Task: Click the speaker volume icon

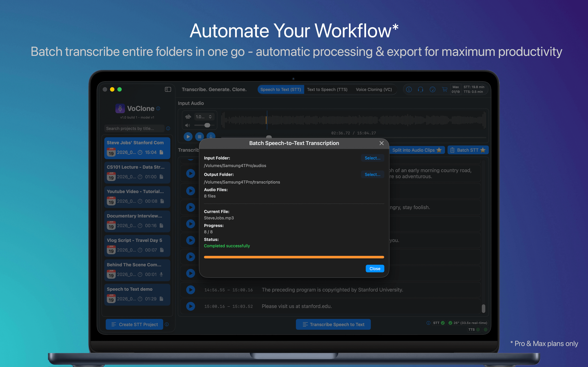Action: pos(187,125)
